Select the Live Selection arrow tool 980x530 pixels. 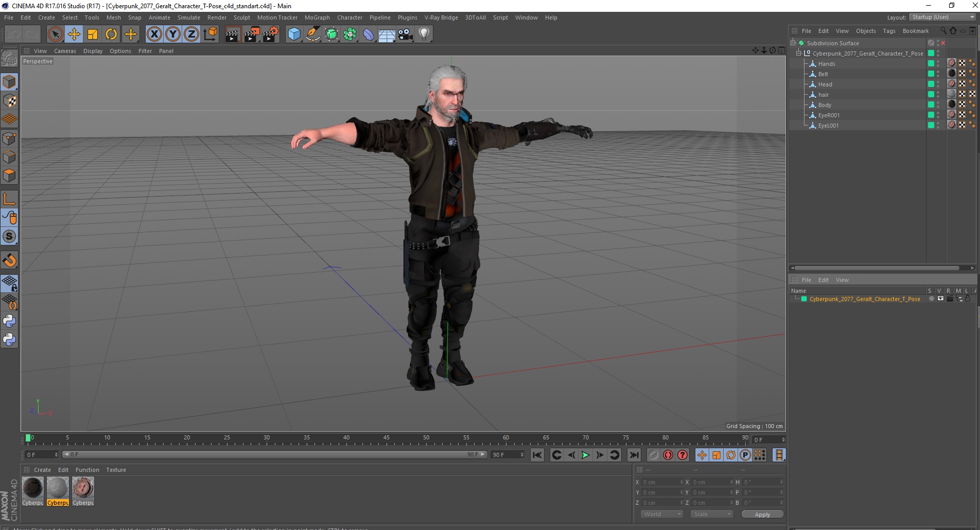tap(55, 34)
